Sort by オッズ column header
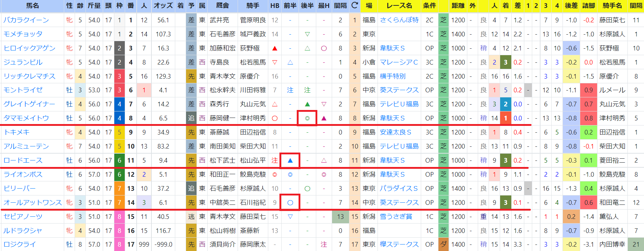The image size is (644, 251). coord(163,6)
